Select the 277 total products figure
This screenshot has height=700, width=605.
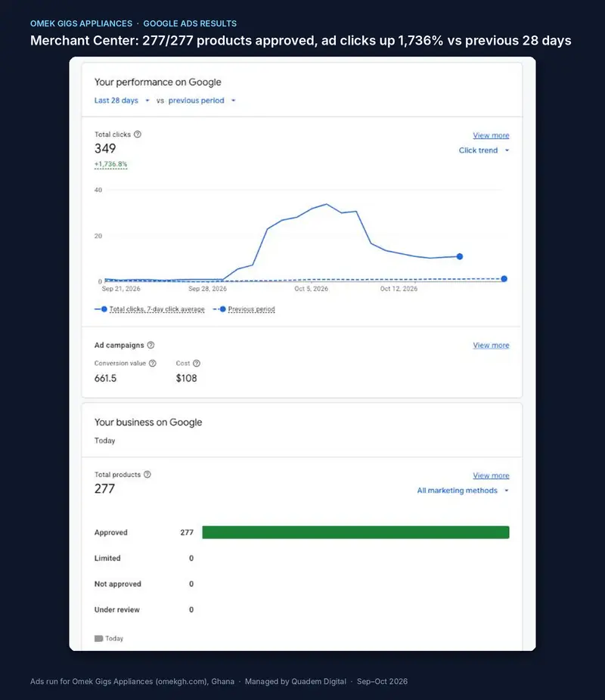point(104,489)
